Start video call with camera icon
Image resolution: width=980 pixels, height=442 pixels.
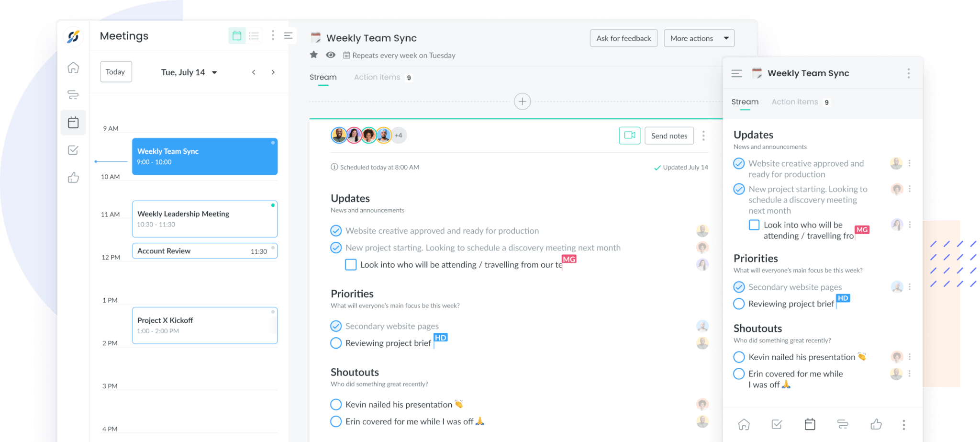pyautogui.click(x=630, y=136)
